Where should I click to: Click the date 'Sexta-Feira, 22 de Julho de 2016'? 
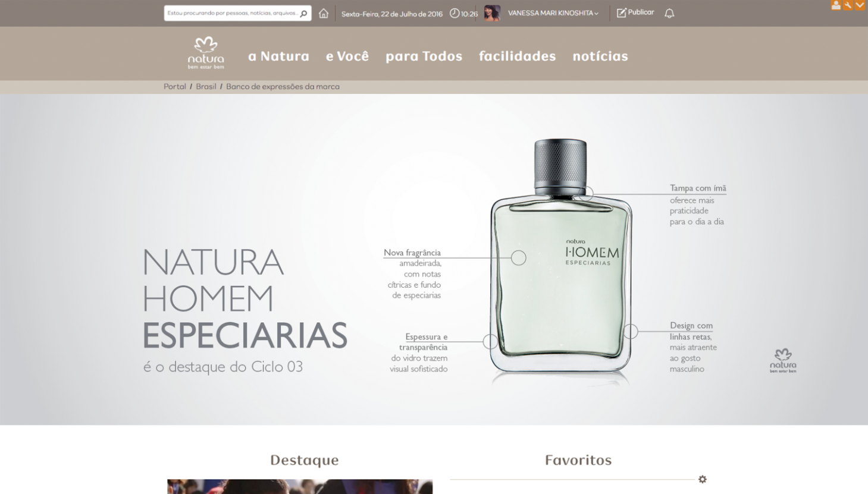tap(391, 14)
